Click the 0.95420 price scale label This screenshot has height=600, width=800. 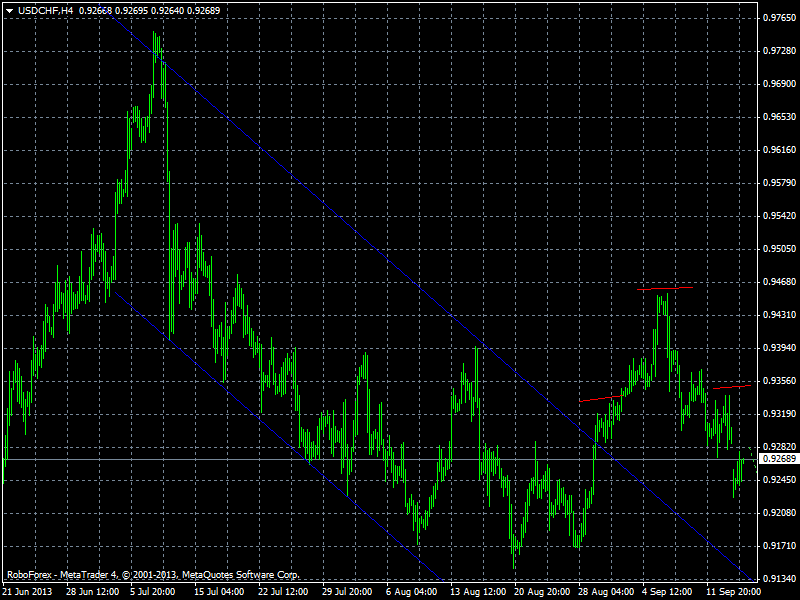779,216
